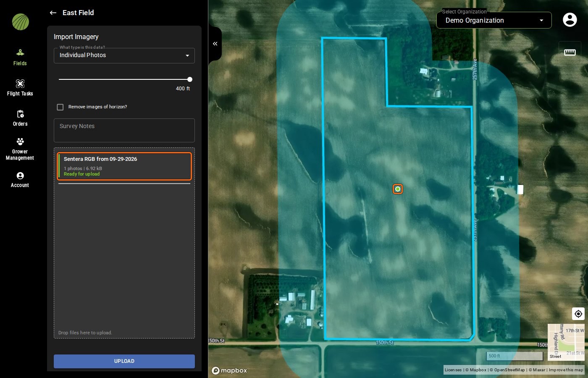Screen dimensions: 588x378
Task: Expand the Select Organization dropdown
Action: [x=494, y=20]
